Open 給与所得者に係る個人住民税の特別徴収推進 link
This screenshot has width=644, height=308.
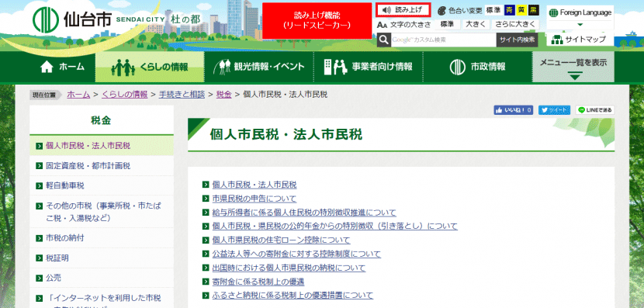coord(304,213)
